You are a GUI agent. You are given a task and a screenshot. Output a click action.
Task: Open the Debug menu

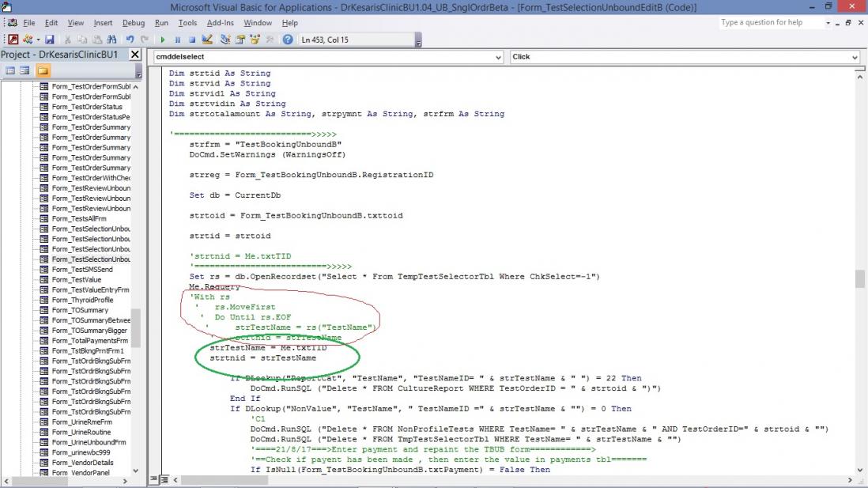tap(134, 23)
